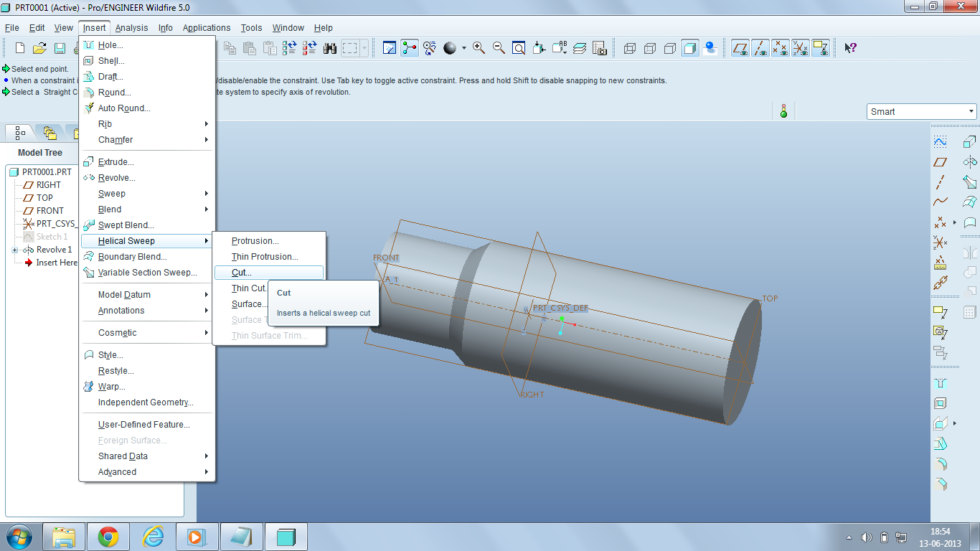Select the Round tool in right toolbar
The width and height of the screenshot is (980, 551).
tap(941, 463)
